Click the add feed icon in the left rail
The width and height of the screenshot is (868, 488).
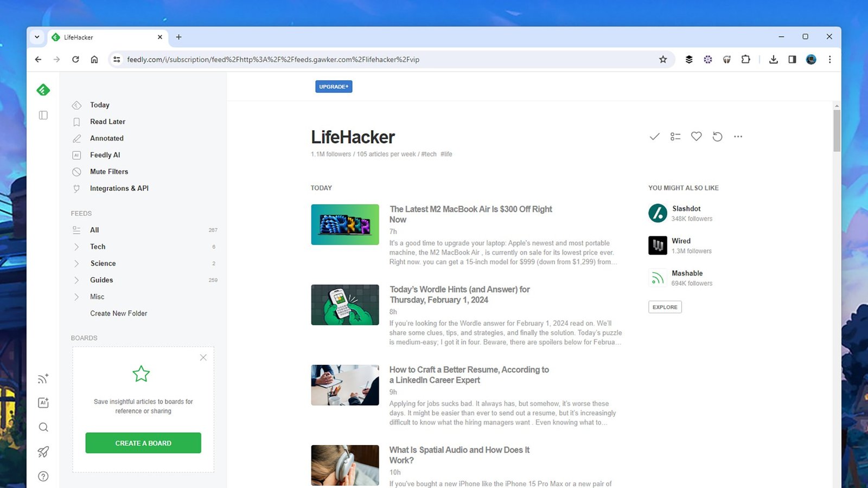[43, 378]
